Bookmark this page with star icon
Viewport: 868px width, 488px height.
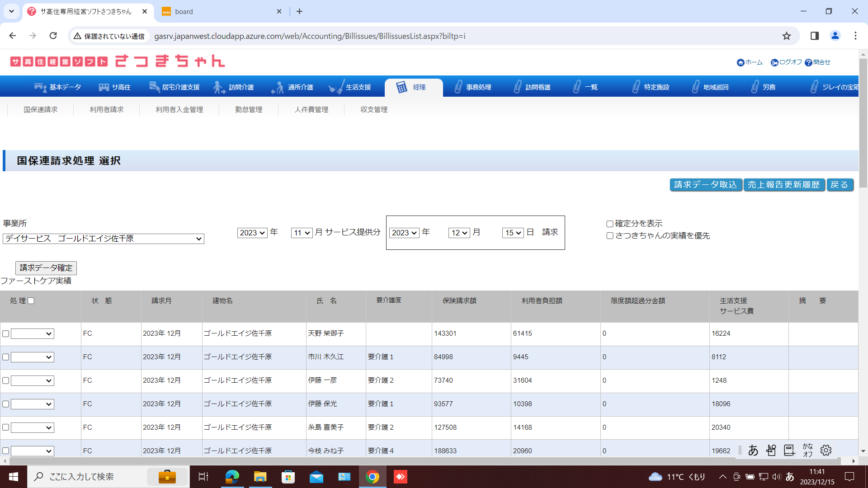coord(787,36)
